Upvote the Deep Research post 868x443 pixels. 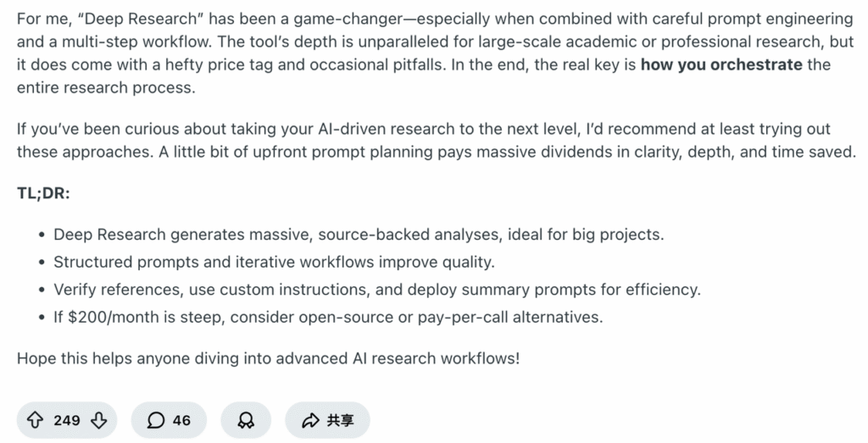[37, 420]
